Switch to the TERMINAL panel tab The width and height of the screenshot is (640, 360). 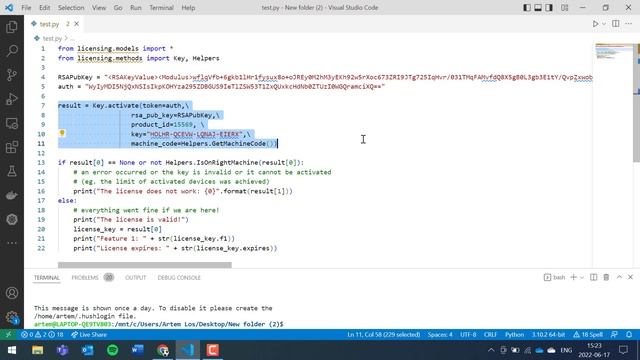click(47, 278)
